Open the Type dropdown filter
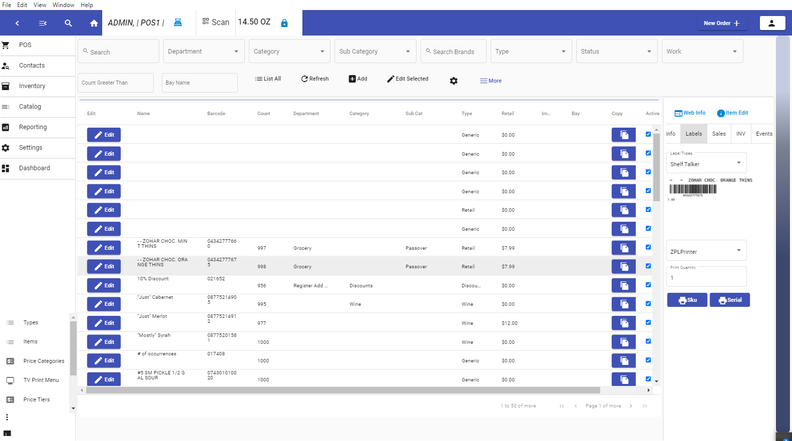The image size is (792, 441). 531,52
